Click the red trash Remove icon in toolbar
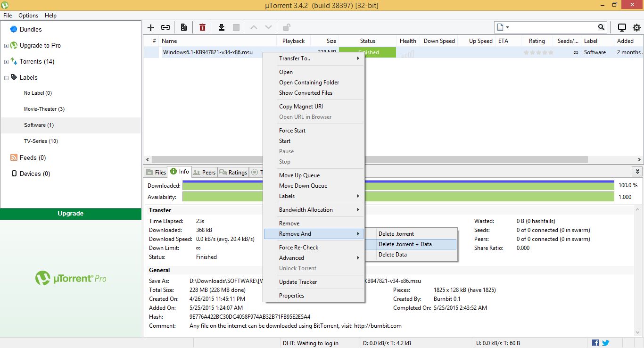The image size is (644, 348). pos(202,27)
